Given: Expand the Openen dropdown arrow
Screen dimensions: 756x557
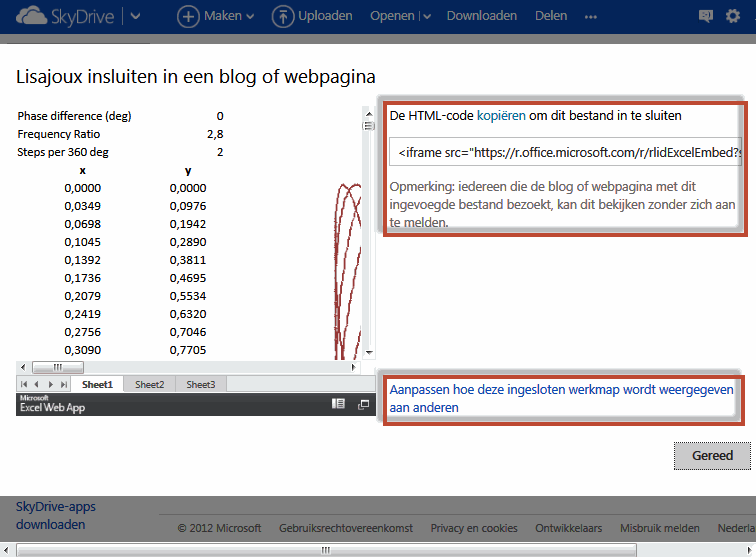Looking at the screenshot, I should click(x=427, y=16).
